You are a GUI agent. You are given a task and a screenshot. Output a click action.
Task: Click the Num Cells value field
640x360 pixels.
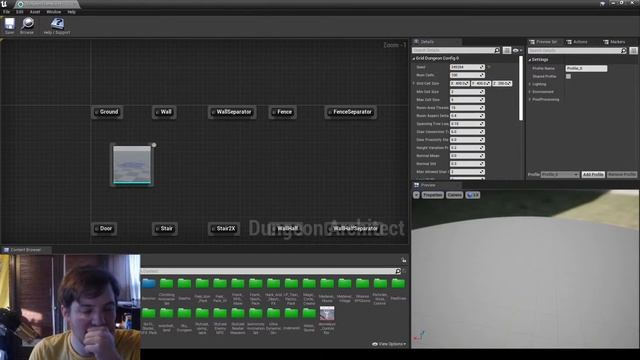click(467, 75)
